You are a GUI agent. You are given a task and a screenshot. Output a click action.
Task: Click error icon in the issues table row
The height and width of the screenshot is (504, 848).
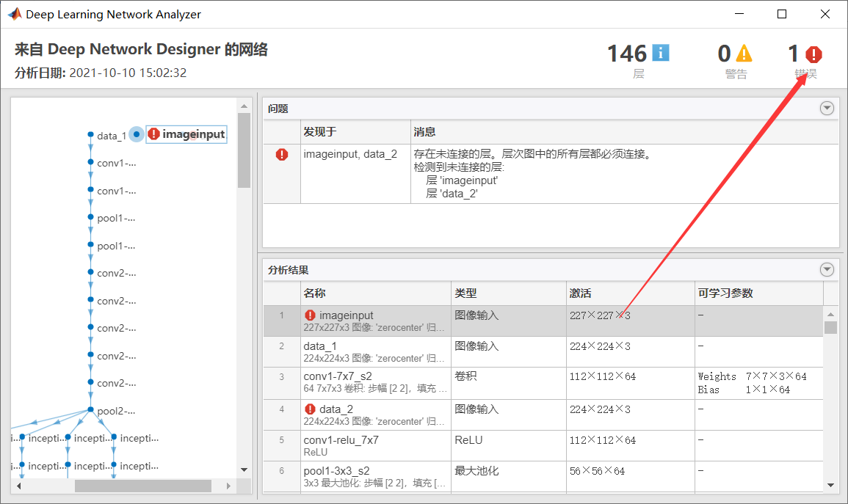(282, 155)
